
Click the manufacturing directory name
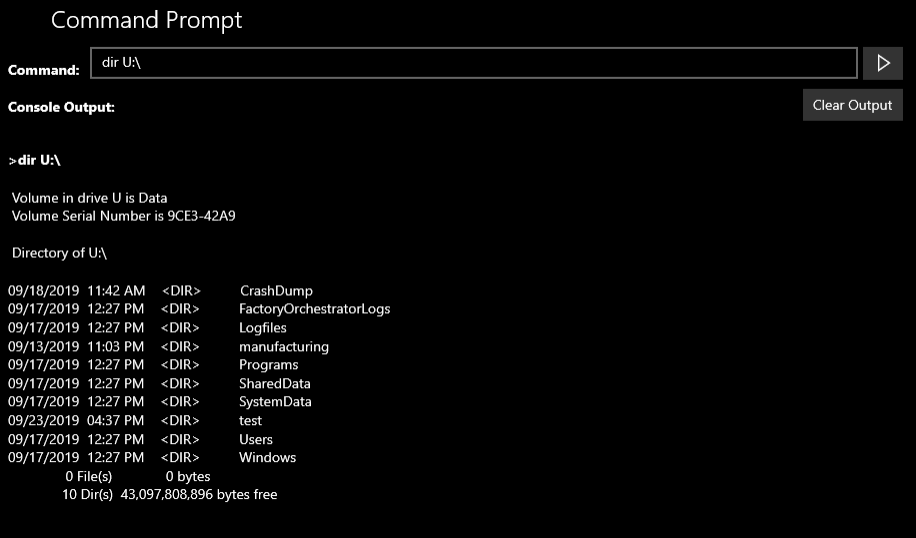tap(283, 347)
